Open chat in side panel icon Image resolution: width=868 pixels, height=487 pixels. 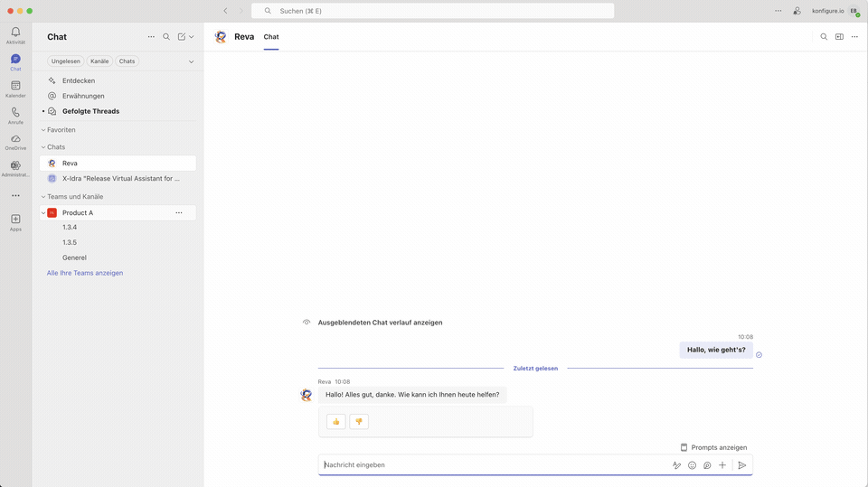click(x=839, y=37)
